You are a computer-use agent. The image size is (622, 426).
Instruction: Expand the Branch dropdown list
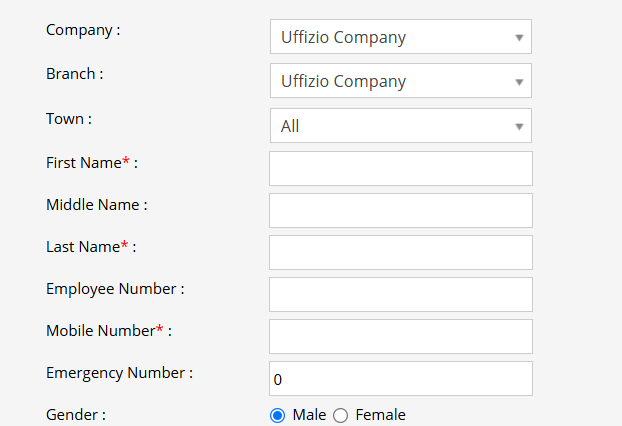point(400,81)
